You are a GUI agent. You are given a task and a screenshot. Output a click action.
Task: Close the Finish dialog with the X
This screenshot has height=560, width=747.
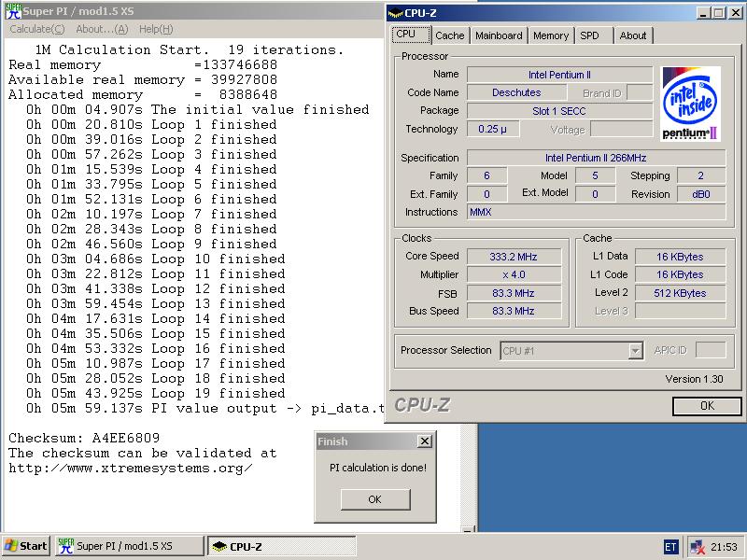(424, 441)
